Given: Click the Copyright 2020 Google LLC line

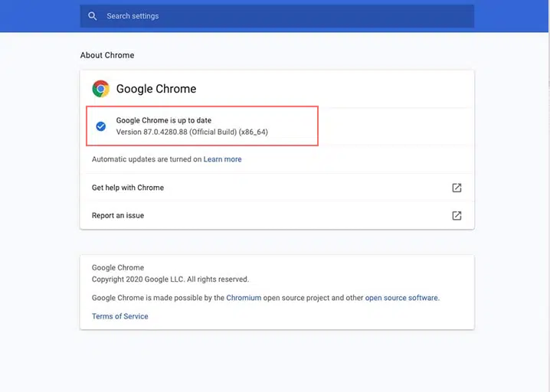Looking at the screenshot, I should (x=170, y=279).
